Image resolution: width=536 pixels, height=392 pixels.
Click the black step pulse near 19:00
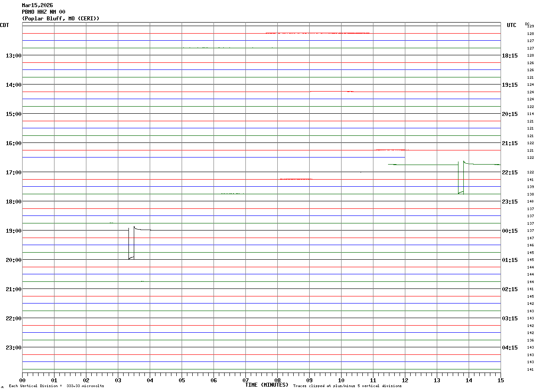[x=132, y=243]
